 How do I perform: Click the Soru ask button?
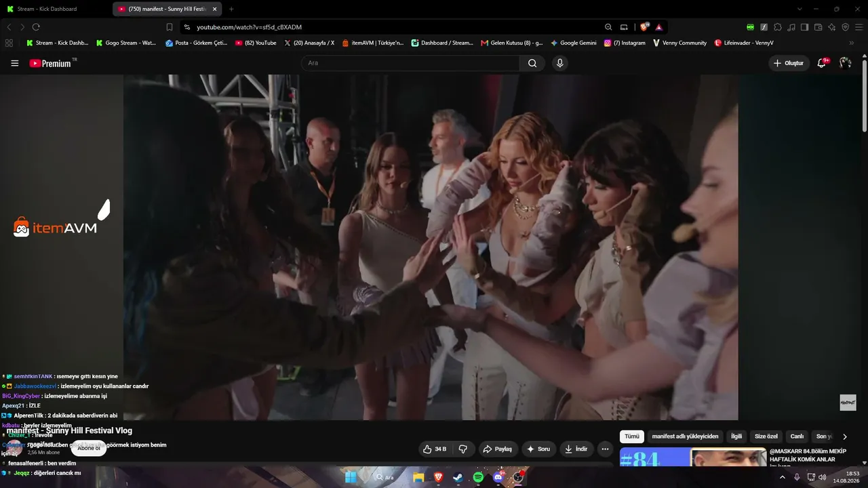[538, 449]
